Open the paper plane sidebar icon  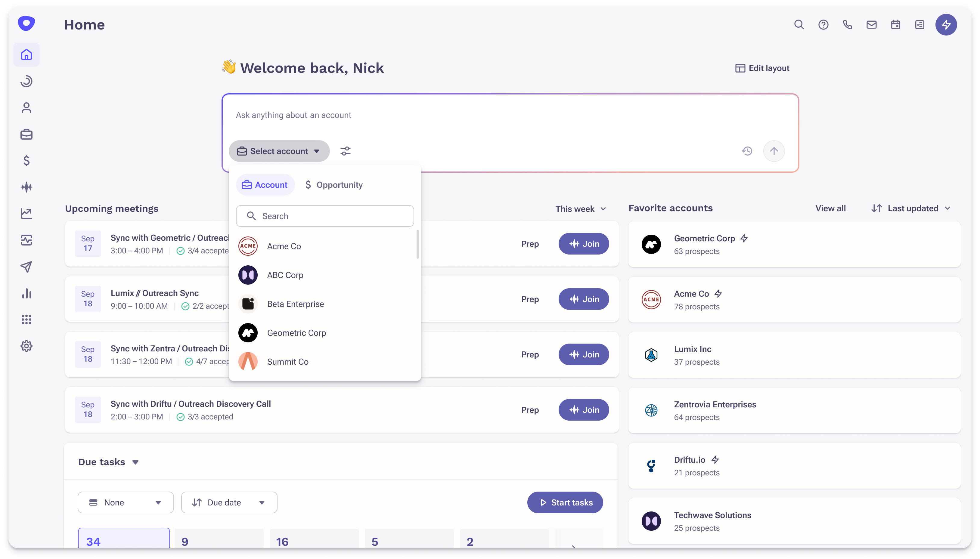point(26,267)
